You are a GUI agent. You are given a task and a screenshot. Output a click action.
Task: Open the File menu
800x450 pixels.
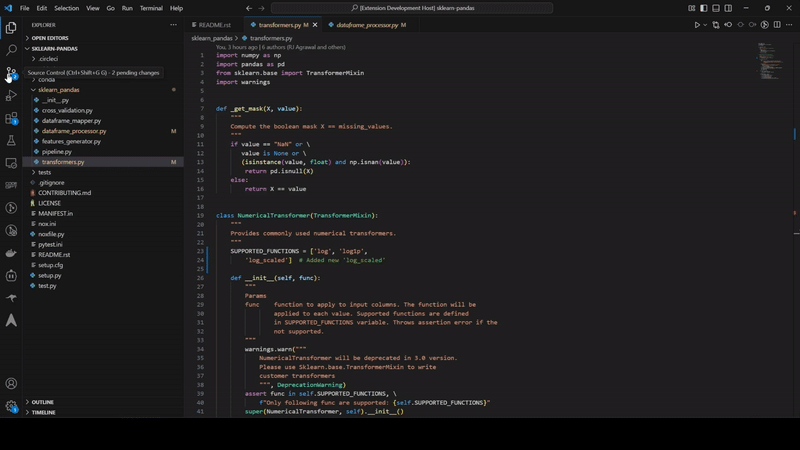click(24, 8)
